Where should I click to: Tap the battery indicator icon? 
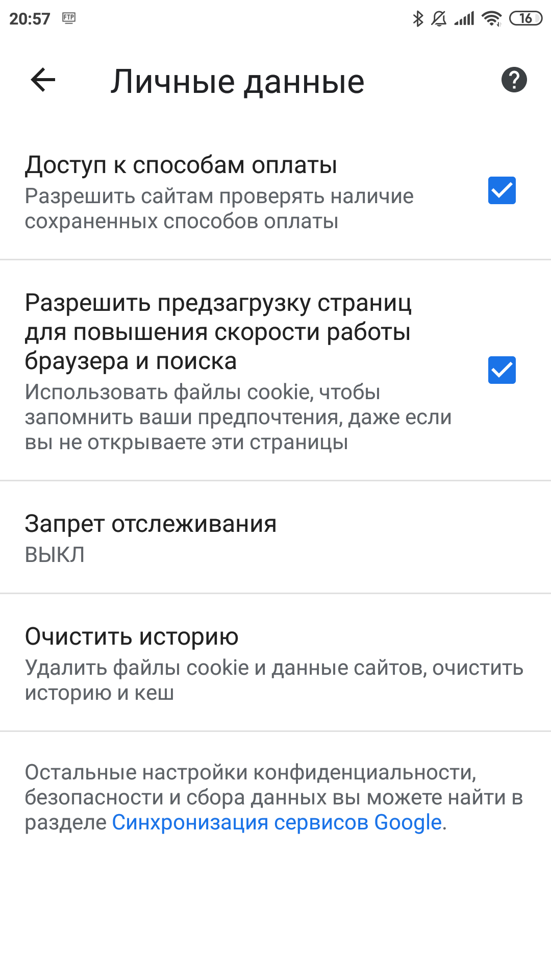click(x=525, y=19)
